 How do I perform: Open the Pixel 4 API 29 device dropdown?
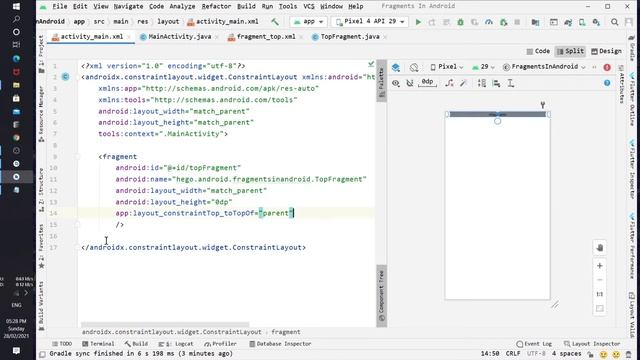370,22
